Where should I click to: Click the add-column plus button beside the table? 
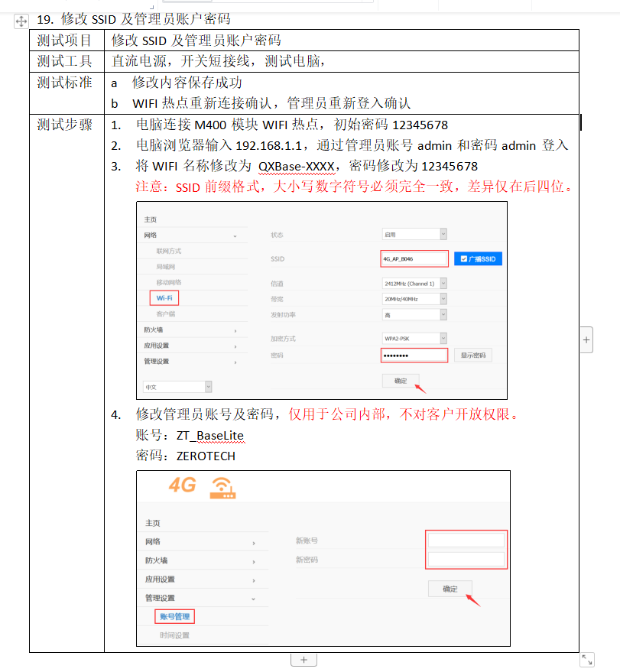586,340
